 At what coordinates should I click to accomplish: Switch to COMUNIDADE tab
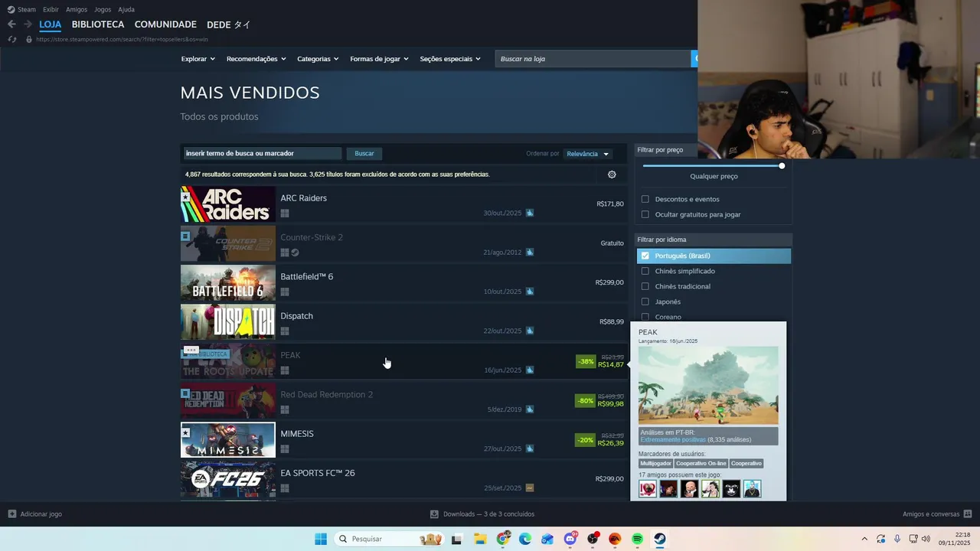pos(165,24)
